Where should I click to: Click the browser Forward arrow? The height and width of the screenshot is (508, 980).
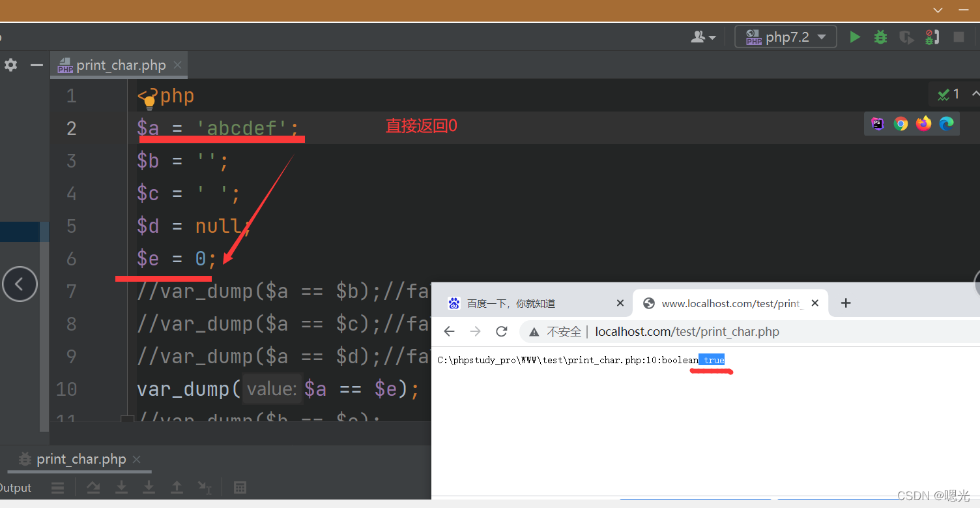pyautogui.click(x=475, y=331)
